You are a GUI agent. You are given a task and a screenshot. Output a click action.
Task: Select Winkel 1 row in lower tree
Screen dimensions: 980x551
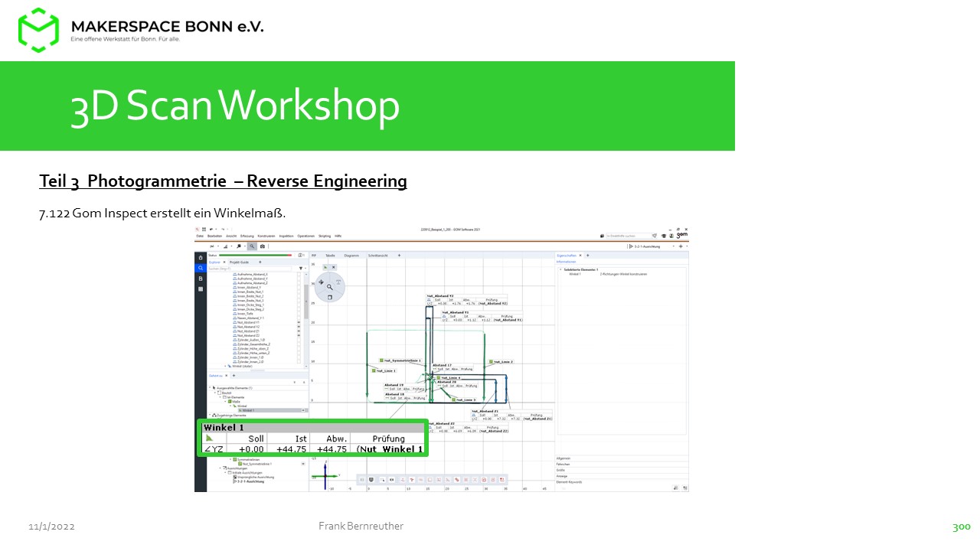273,410
